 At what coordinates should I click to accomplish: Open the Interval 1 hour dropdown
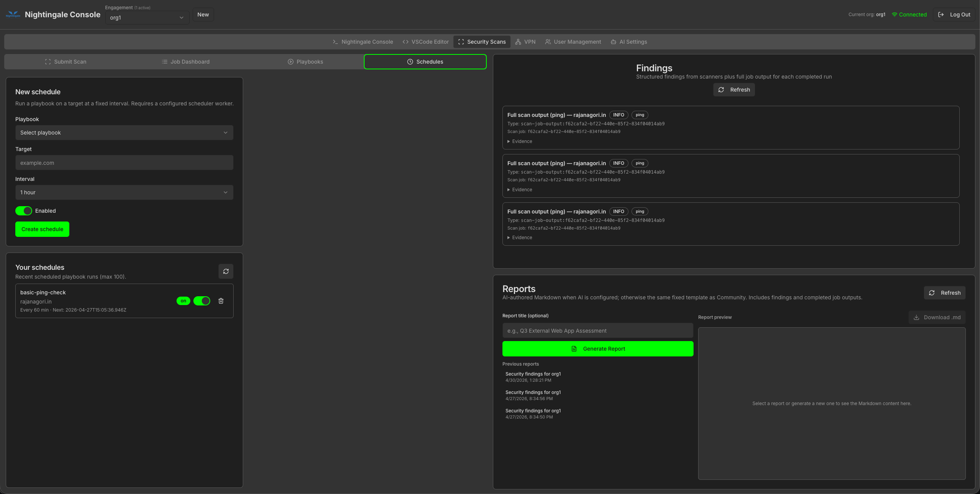pyautogui.click(x=124, y=192)
